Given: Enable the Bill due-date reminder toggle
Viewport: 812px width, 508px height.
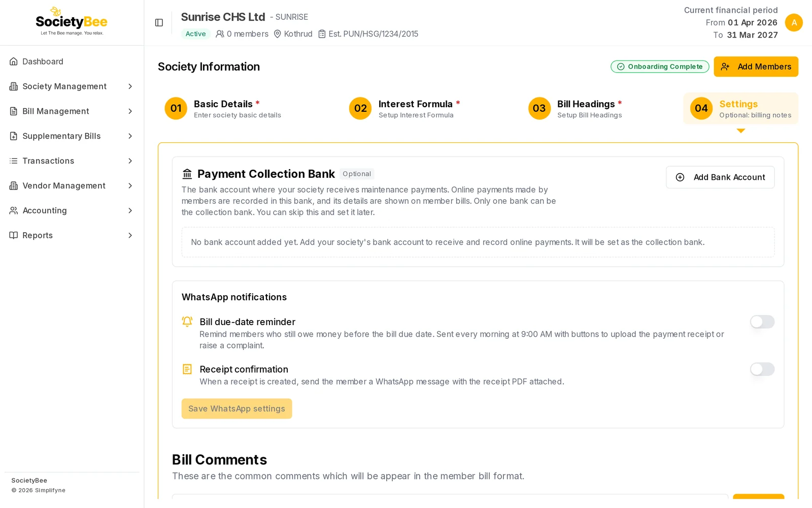Looking at the screenshot, I should pyautogui.click(x=762, y=322).
